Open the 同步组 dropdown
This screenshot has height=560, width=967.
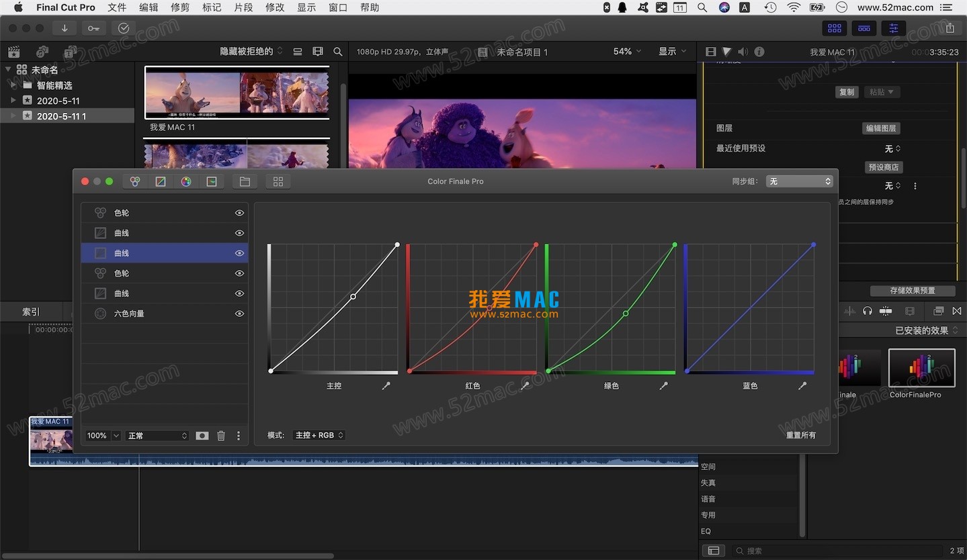(x=800, y=181)
